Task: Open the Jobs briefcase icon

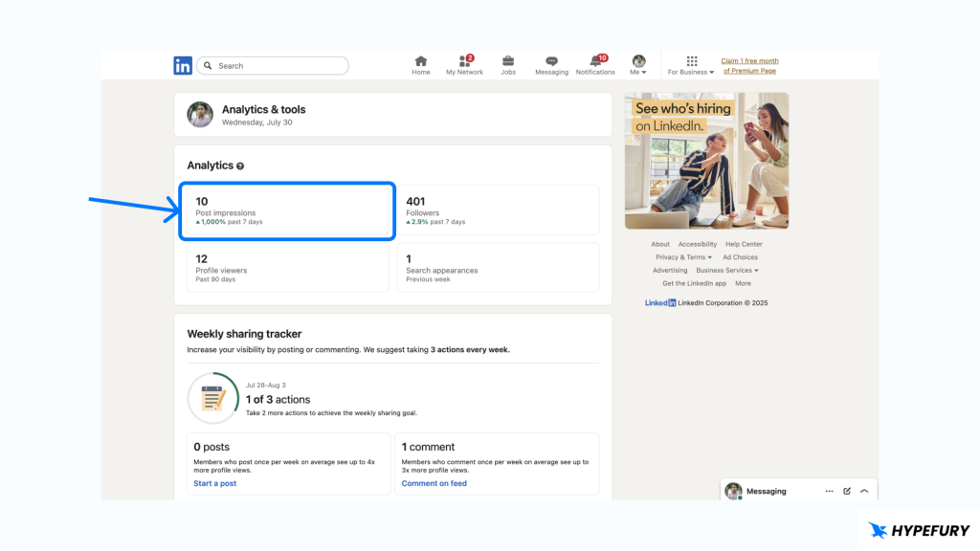Action: (x=508, y=61)
